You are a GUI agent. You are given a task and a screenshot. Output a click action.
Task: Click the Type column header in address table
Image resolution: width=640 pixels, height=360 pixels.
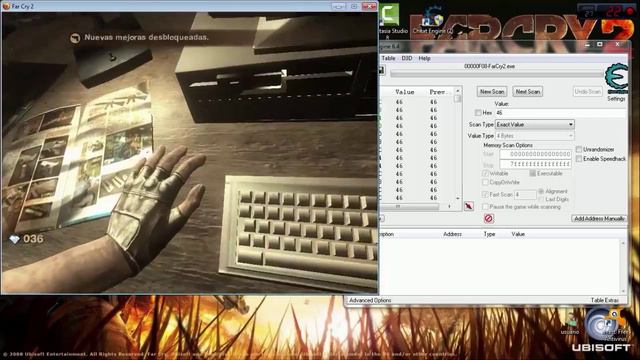(x=489, y=234)
